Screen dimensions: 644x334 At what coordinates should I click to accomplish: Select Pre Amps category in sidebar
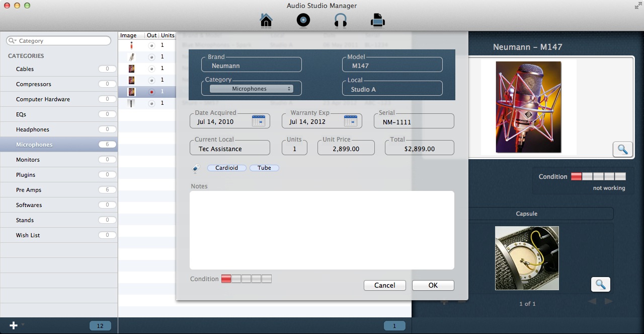click(29, 190)
